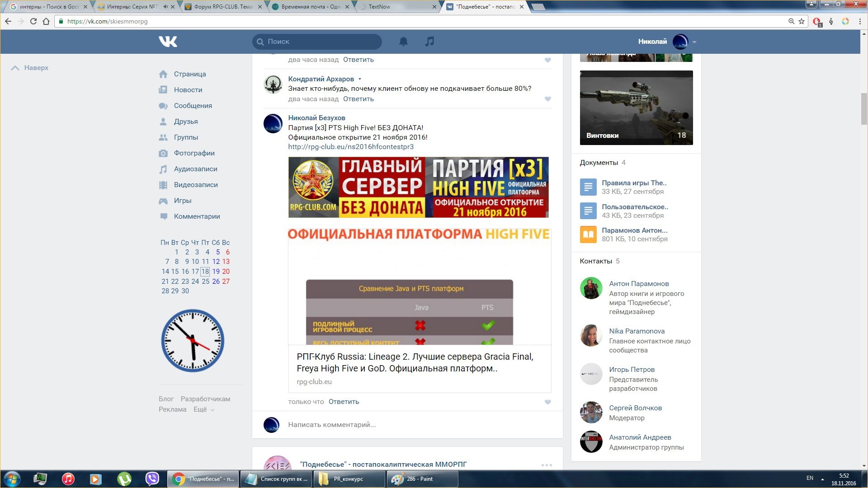This screenshot has height=488, width=868.
Task: Switch to Временная почта browser tab
Action: [x=310, y=7]
